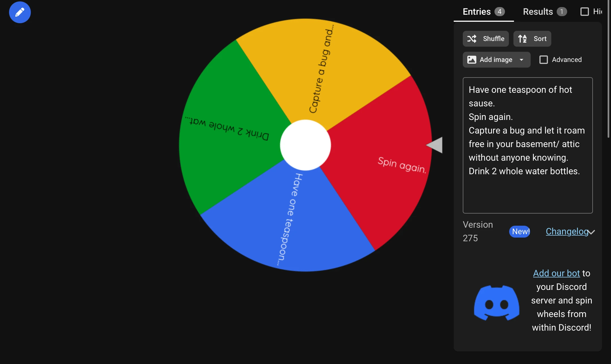Viewport: 611px width, 364px height.
Task: Click the blue pencil customize icon
Action: tap(20, 12)
